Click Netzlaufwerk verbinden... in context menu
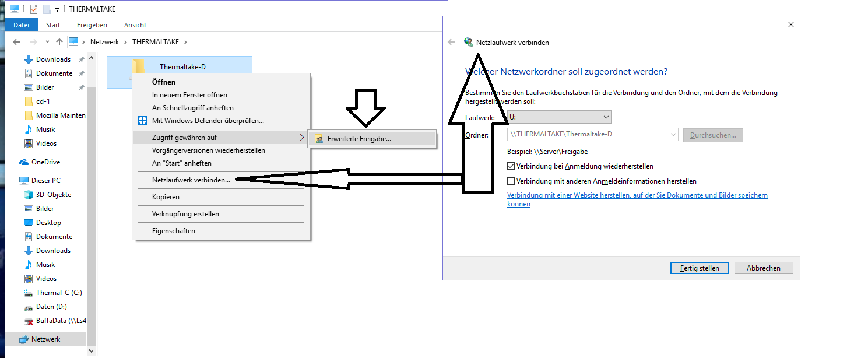The width and height of the screenshot is (868, 358). coord(222,180)
